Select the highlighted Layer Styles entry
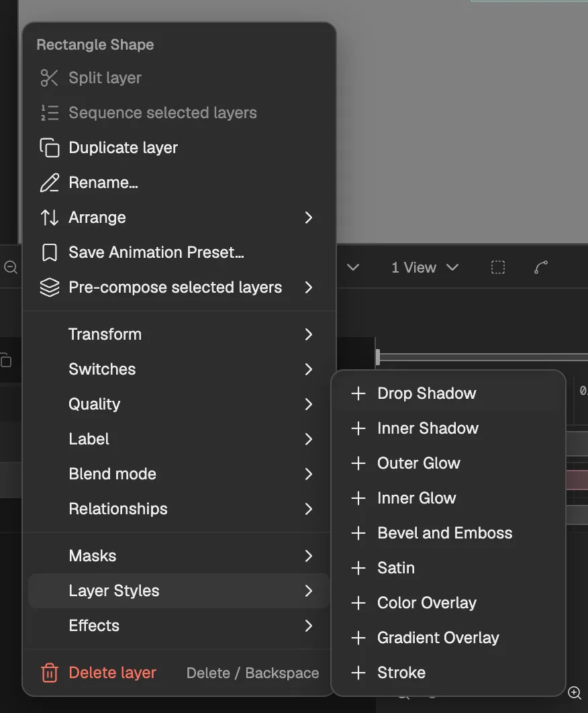Viewport: 588px width, 713px height. (x=179, y=591)
